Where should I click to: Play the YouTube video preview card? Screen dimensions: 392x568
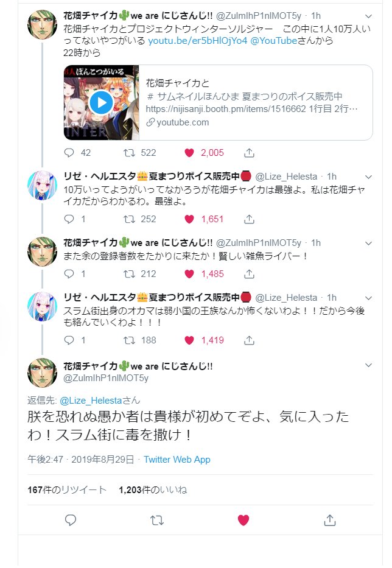point(101,103)
